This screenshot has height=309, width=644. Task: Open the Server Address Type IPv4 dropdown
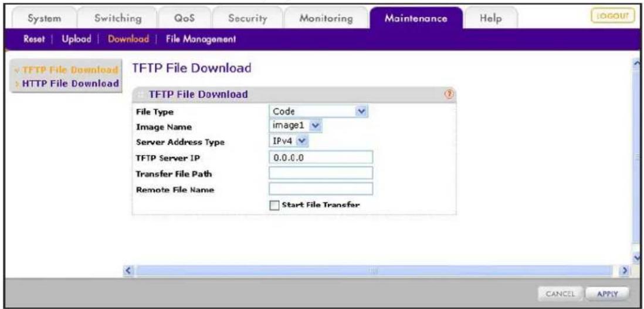pos(289,141)
